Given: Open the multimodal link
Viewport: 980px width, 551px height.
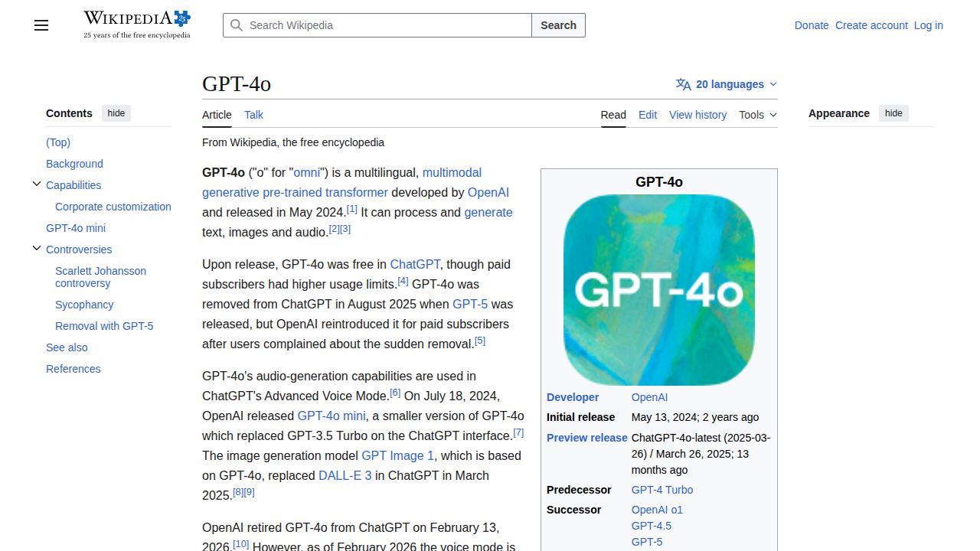Looking at the screenshot, I should pyautogui.click(x=452, y=172).
